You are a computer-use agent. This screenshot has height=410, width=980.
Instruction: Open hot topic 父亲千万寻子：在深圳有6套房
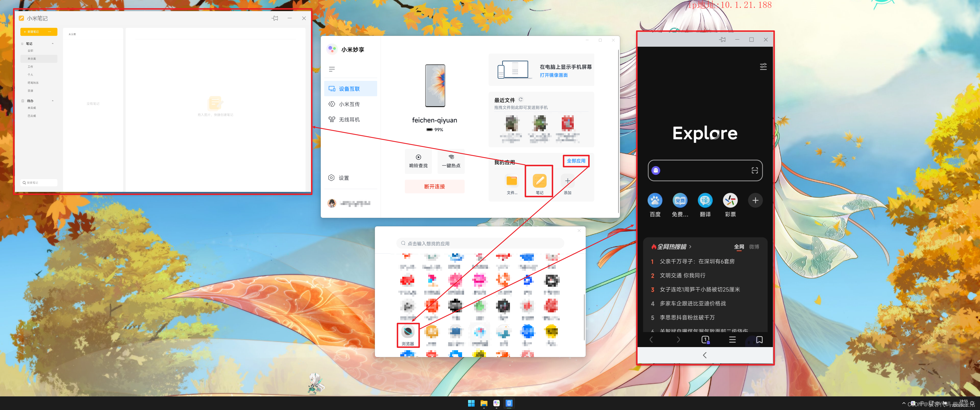pyautogui.click(x=697, y=261)
